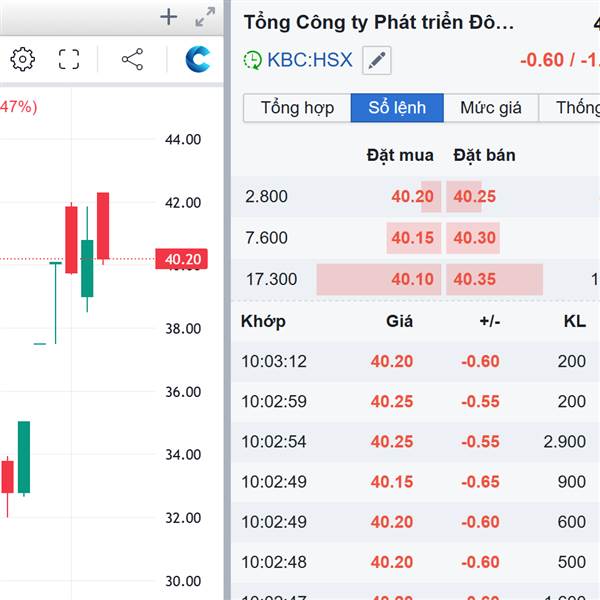Click the fullscreen frame icon

coord(68,60)
